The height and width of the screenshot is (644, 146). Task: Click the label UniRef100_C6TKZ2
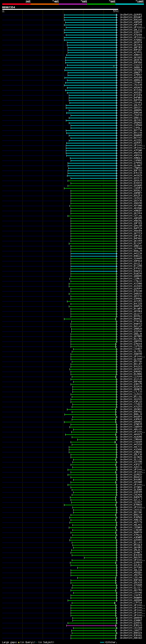tap(131, 198)
